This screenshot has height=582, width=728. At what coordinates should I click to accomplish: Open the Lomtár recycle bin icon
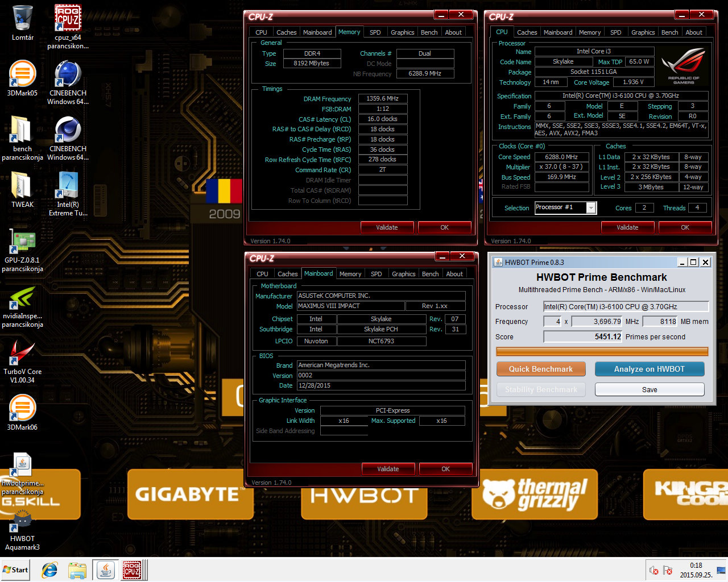click(22, 18)
